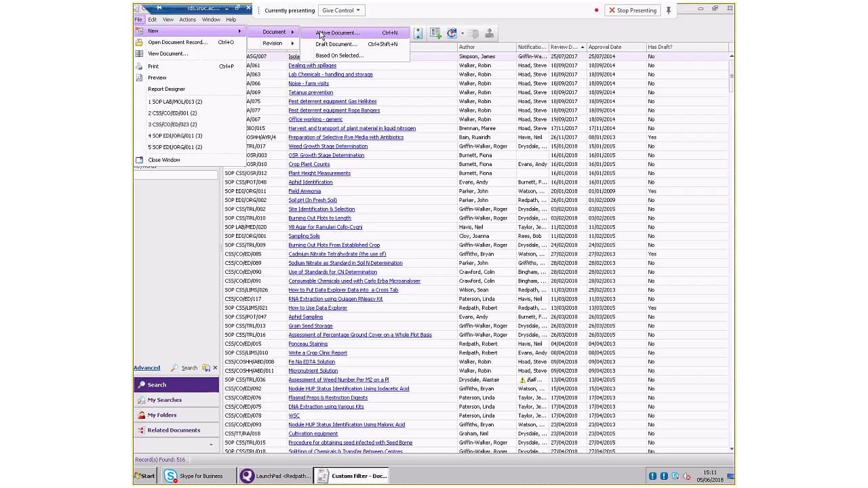Choose Active Document in the submenu
Viewport: 868px width, 488px height.
[x=355, y=33]
